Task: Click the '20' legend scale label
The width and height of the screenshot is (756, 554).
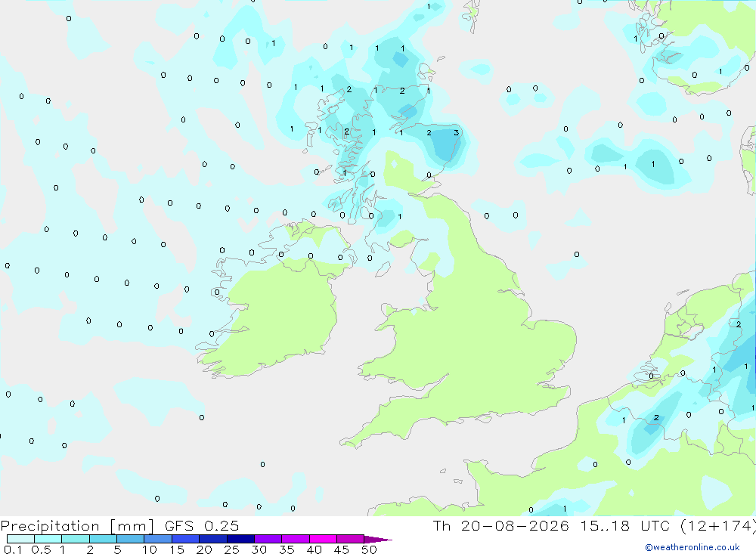Action: pyautogui.click(x=204, y=549)
